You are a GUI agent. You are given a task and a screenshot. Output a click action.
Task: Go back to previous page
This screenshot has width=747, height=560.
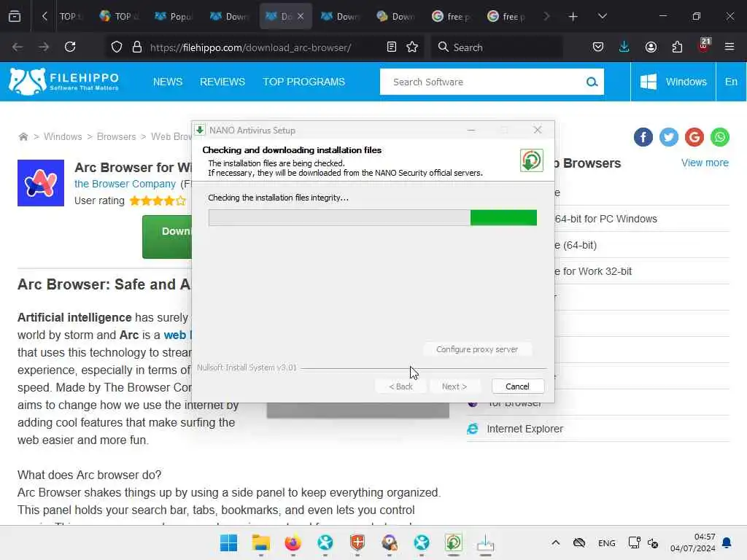coord(18,47)
